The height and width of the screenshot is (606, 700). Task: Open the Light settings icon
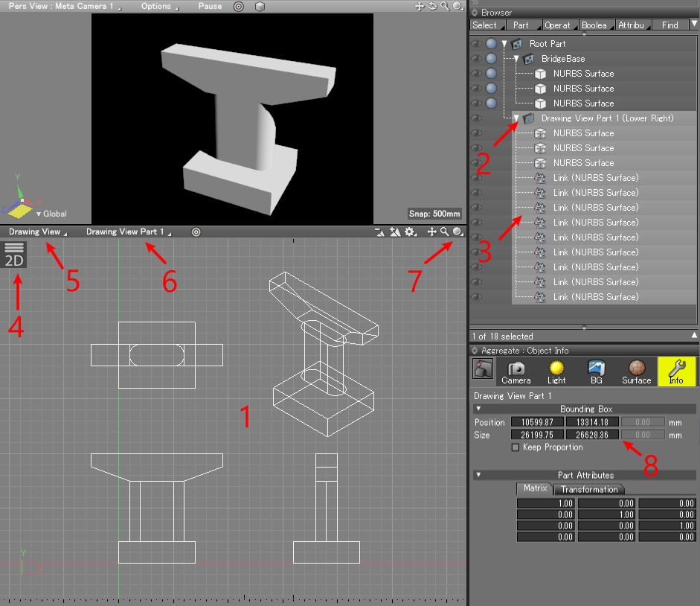point(556,371)
